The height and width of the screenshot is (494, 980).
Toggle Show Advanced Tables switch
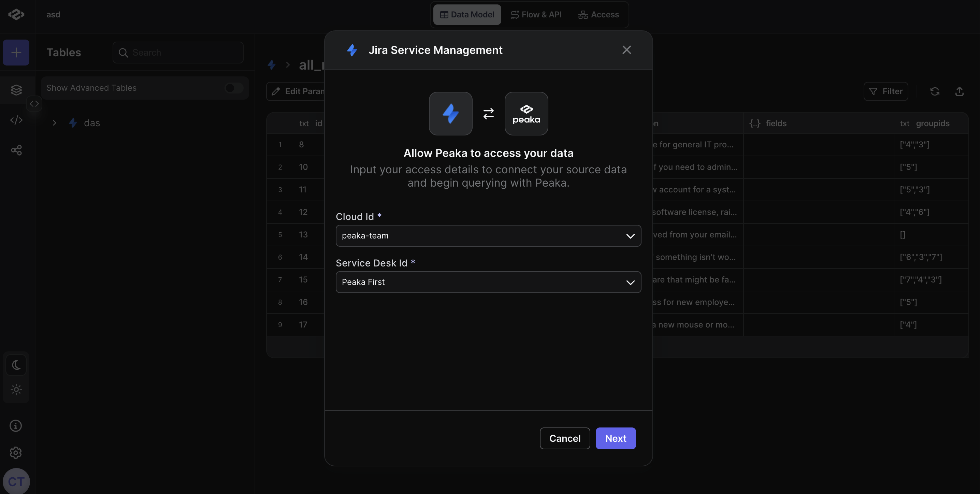pos(234,88)
